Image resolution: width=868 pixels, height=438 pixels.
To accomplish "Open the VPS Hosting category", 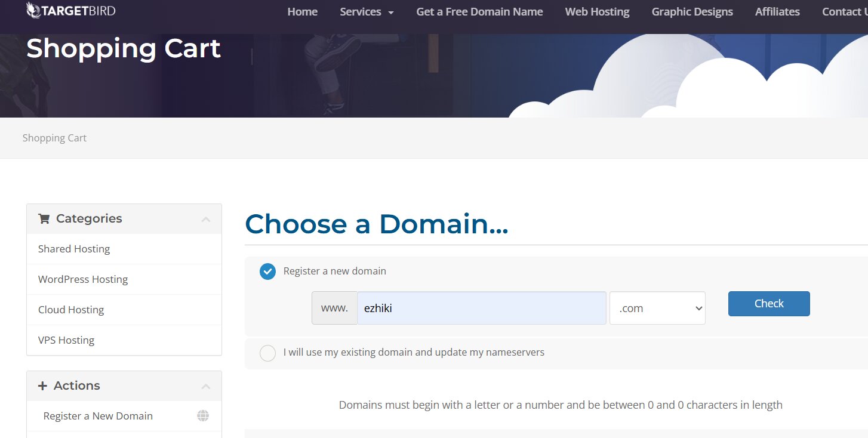I will tap(66, 340).
